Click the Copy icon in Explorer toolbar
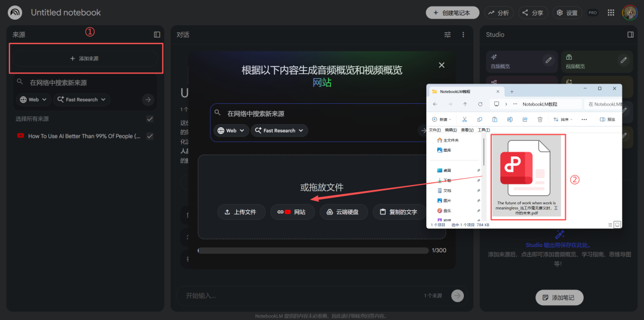 coord(479,119)
